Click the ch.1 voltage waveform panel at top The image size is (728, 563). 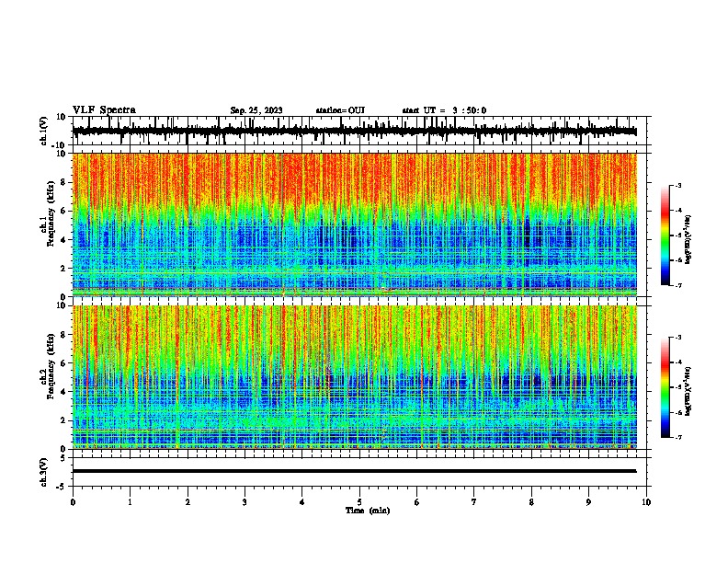(x=361, y=131)
